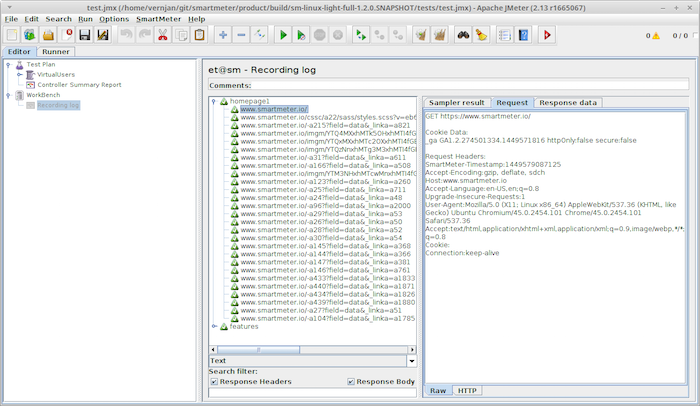Select the styles.scss request entry
This screenshot has height=406, width=700.
point(328,117)
